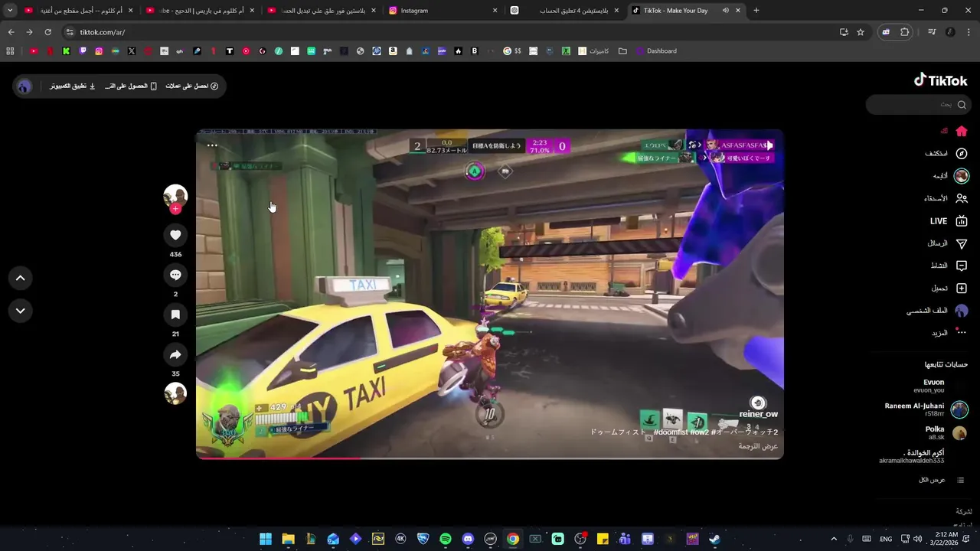The width and height of the screenshot is (980, 551).
Task: Open the Windows Start menu
Action: (266, 539)
